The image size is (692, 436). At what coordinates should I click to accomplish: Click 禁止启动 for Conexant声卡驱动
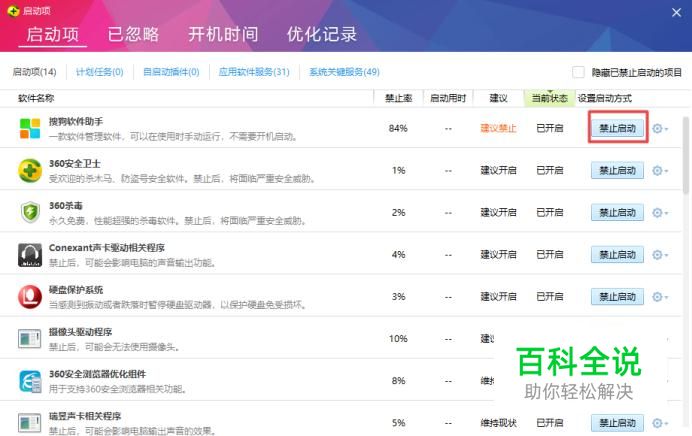pos(617,255)
